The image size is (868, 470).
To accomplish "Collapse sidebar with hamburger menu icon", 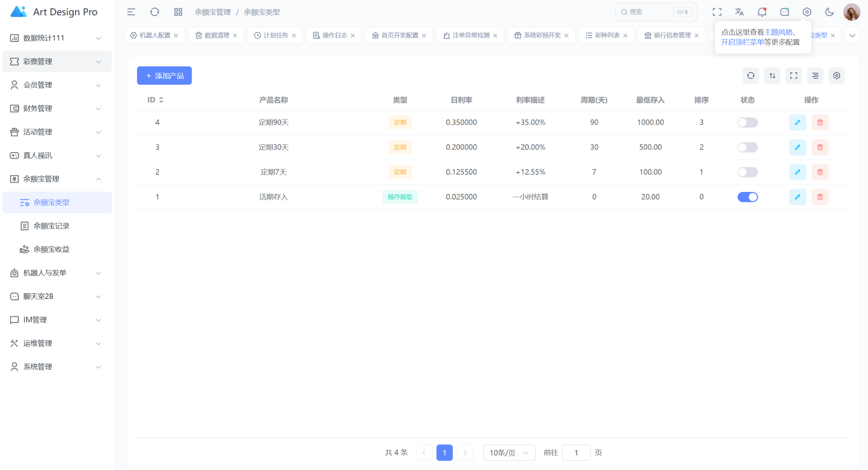I will [x=131, y=12].
